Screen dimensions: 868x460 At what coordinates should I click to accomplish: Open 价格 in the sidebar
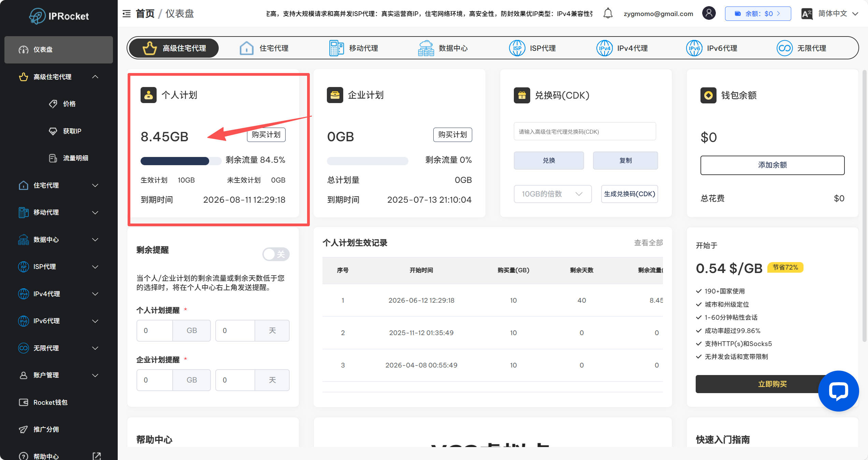tap(69, 104)
